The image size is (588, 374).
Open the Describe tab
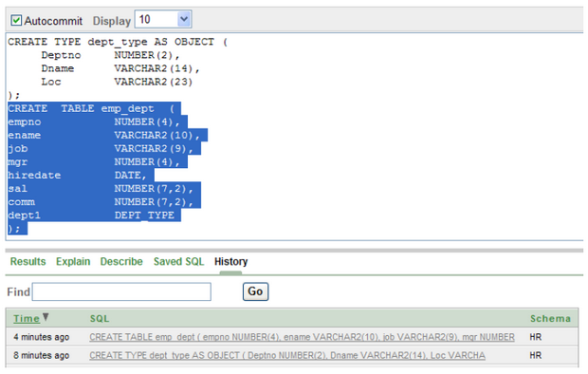[121, 261]
